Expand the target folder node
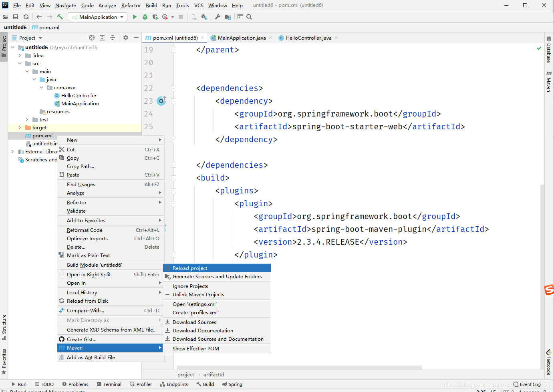The image size is (554, 392). [x=20, y=127]
